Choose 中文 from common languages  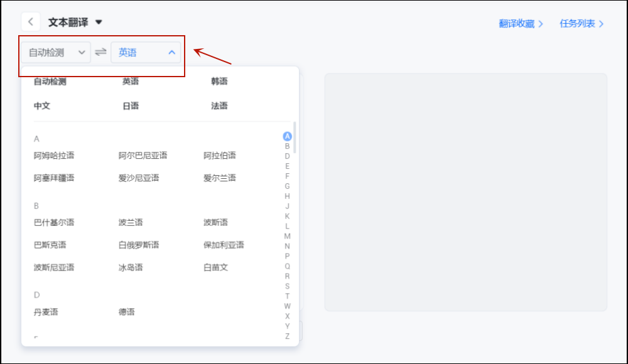click(41, 105)
